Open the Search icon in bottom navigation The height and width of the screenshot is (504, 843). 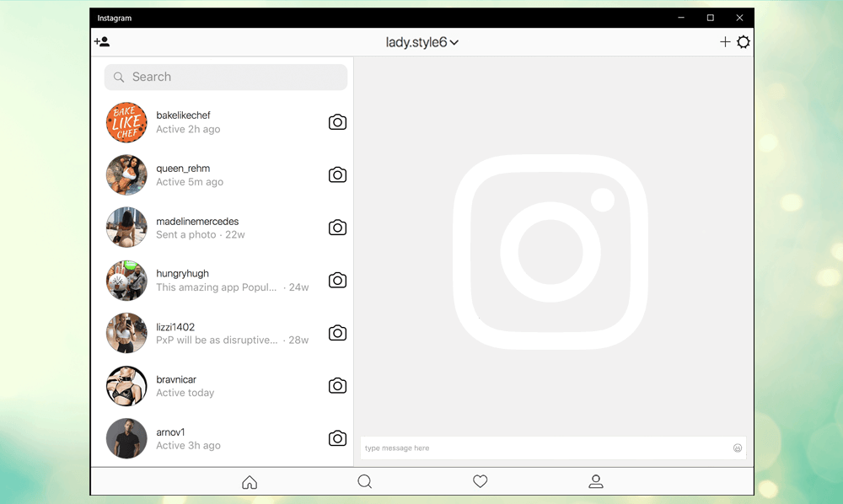[x=364, y=480]
